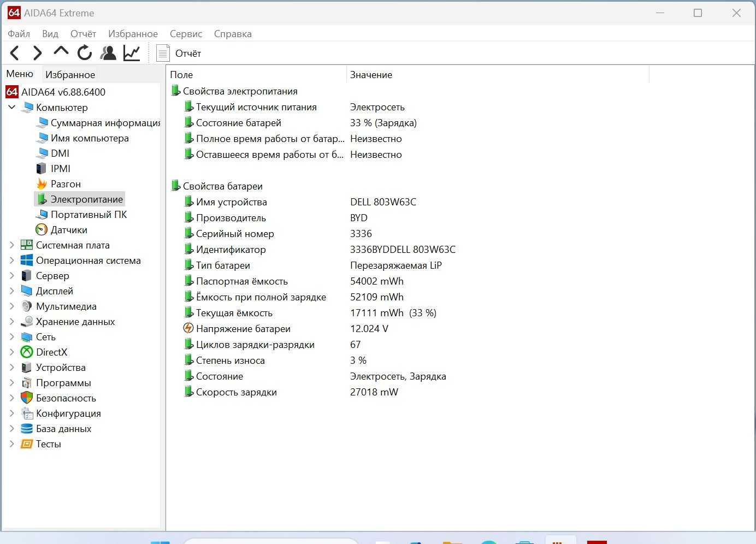This screenshot has width=756, height=544.
Task: Expand the Сервер node
Action: pos(11,276)
